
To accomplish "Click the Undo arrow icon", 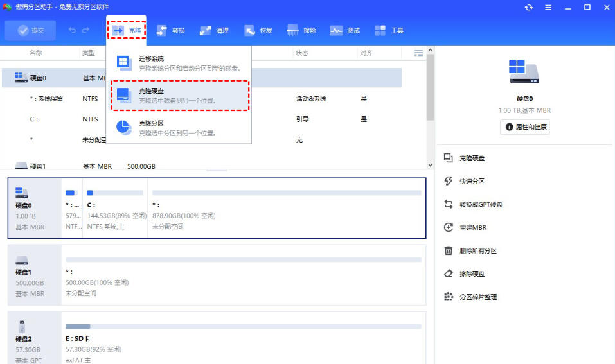I will 72,30.
